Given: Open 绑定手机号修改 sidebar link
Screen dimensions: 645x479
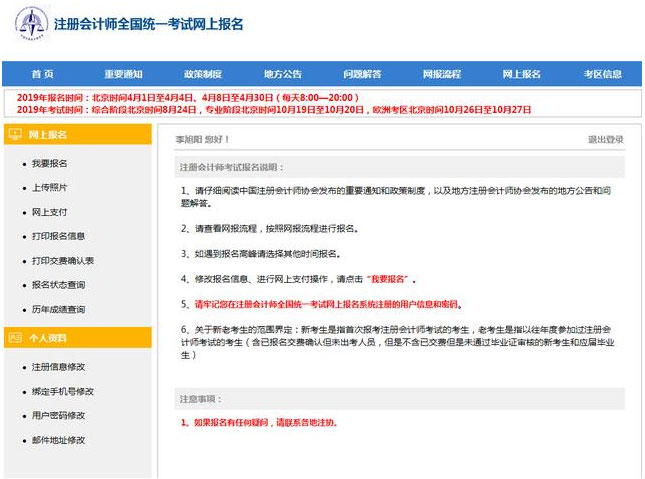Looking at the screenshot, I should click(x=63, y=391).
